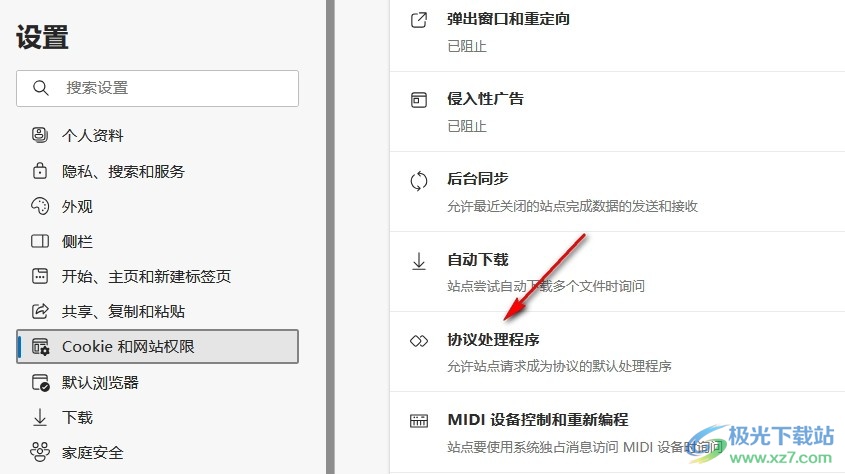This screenshot has width=845, height=474.
Task: Click the share icon beside 共享、复制和粘贴
Action: click(40, 311)
